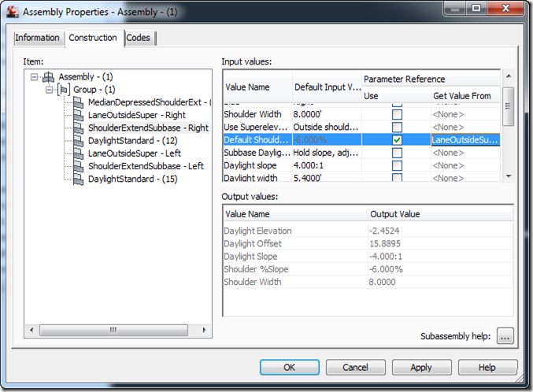Image resolution: width=533 pixels, height=392 pixels.
Task: Select LaneOutsideSuper - Left in the tree
Action: click(x=135, y=153)
